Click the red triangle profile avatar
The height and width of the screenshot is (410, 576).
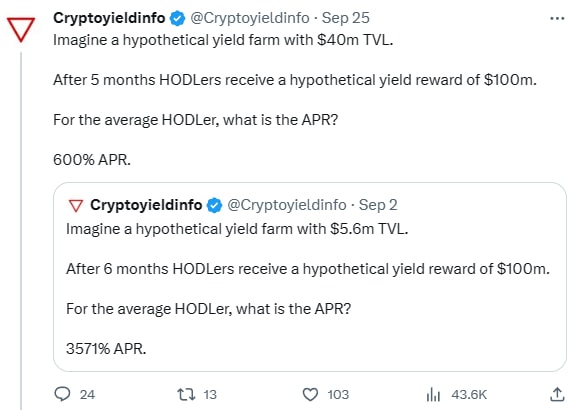(x=21, y=29)
